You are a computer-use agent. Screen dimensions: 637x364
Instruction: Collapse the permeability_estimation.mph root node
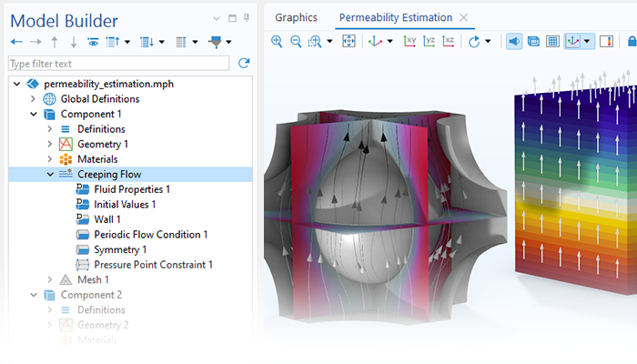16,84
